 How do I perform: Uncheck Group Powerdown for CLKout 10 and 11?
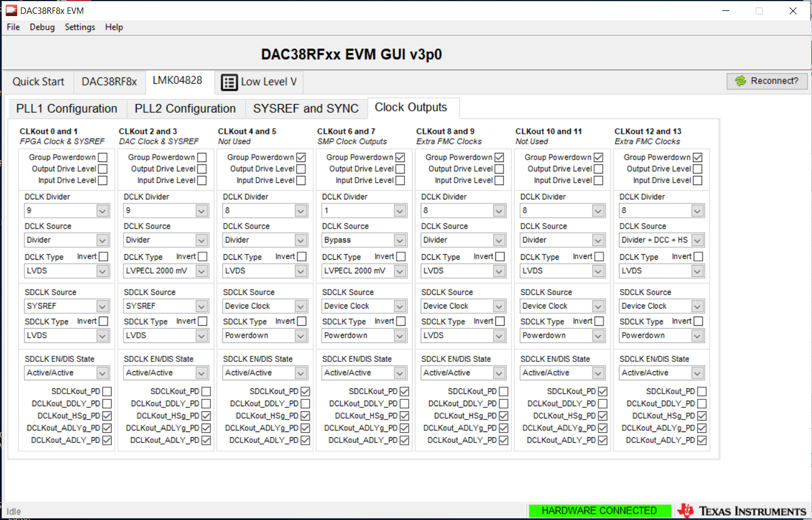tap(599, 157)
